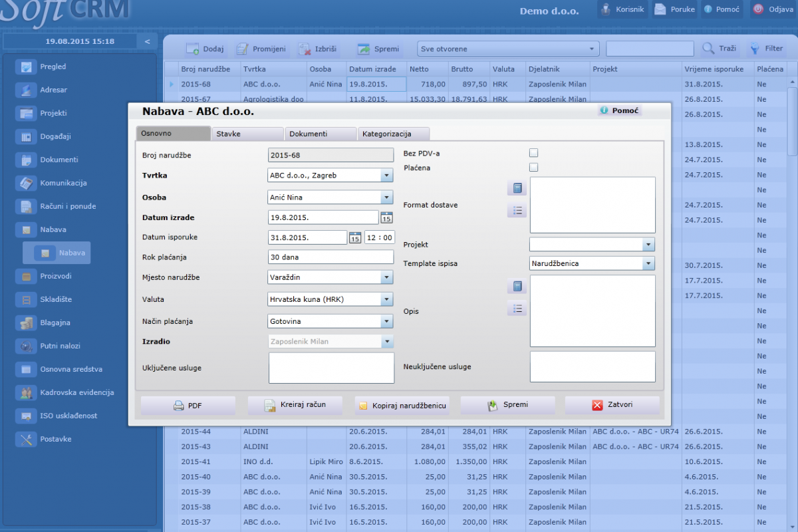Toggle the Plaćena checkbox
Viewport: 798px width, 532px height.
(x=533, y=168)
